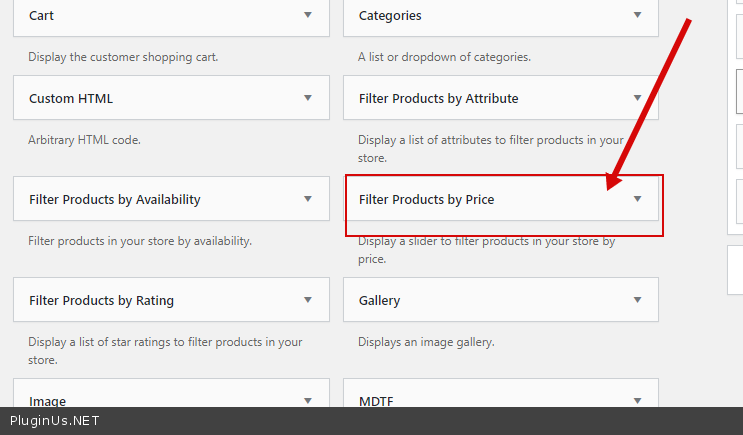743x435 pixels.
Task: Expand the Cart widget arrow
Action: coord(308,15)
